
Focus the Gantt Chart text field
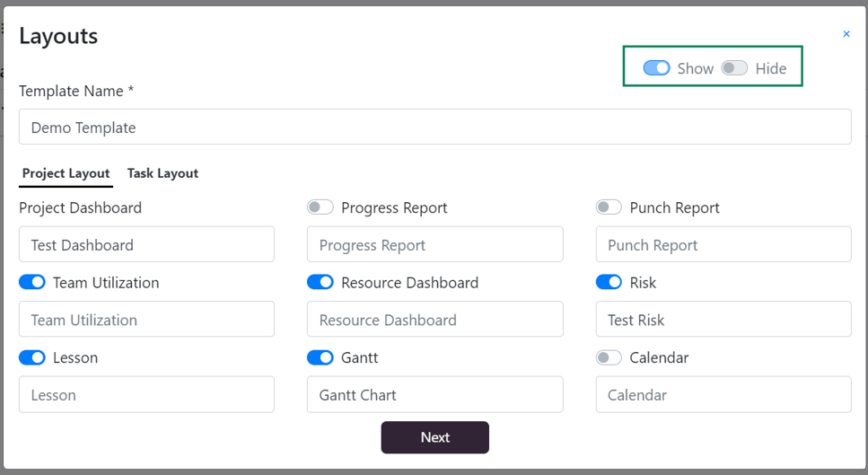pyautogui.click(x=435, y=394)
